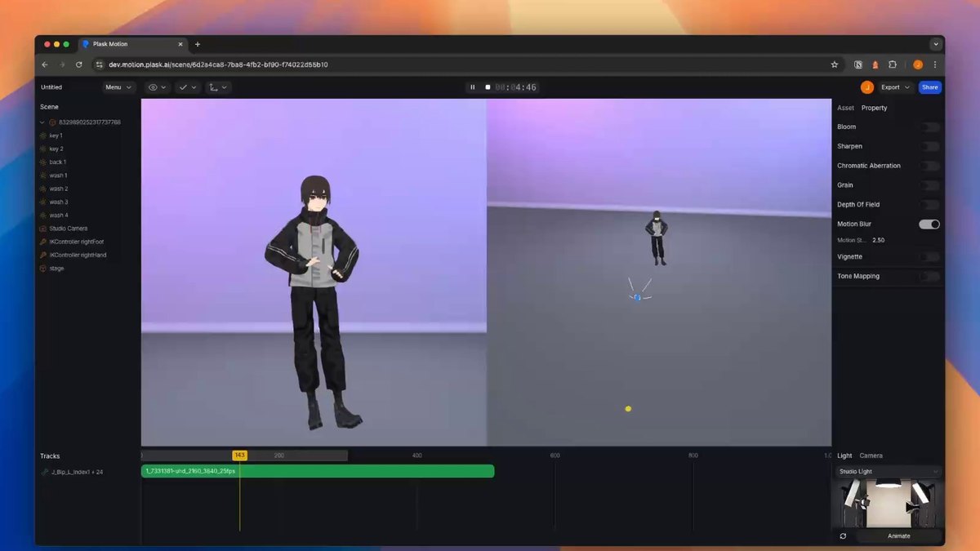Open the Chrome three-dot menu
This screenshot has width=980, height=551.
(x=935, y=64)
